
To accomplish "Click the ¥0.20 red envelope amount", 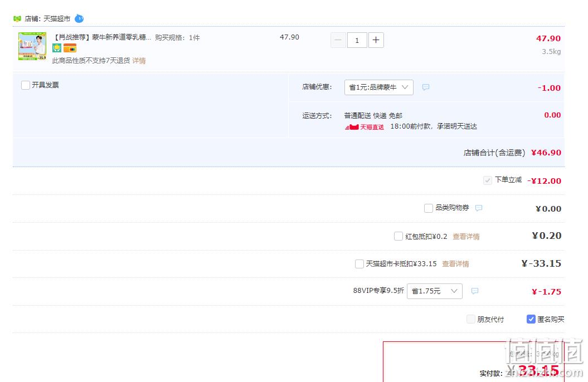I will 547,236.
